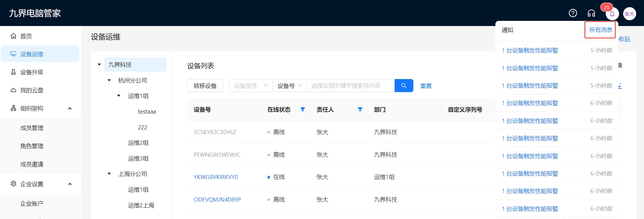The image size is (644, 219).
Task: Go to 首页 in the sidebar
Action: 40,36
